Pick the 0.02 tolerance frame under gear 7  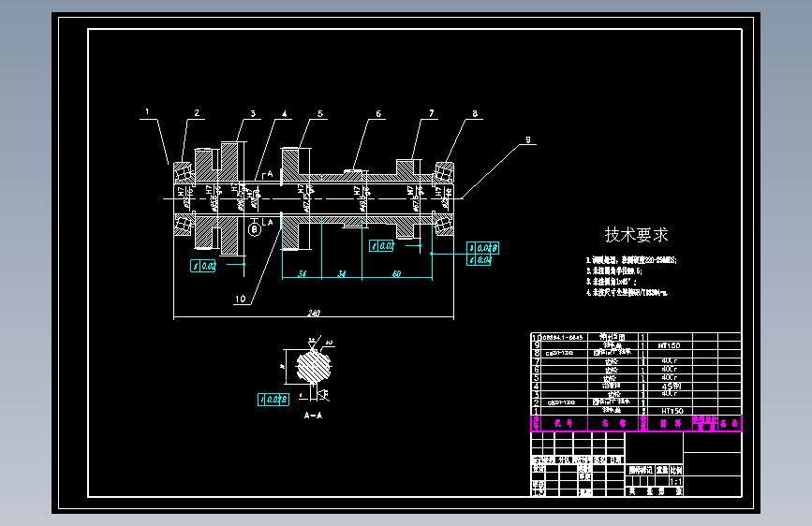pos(381,246)
